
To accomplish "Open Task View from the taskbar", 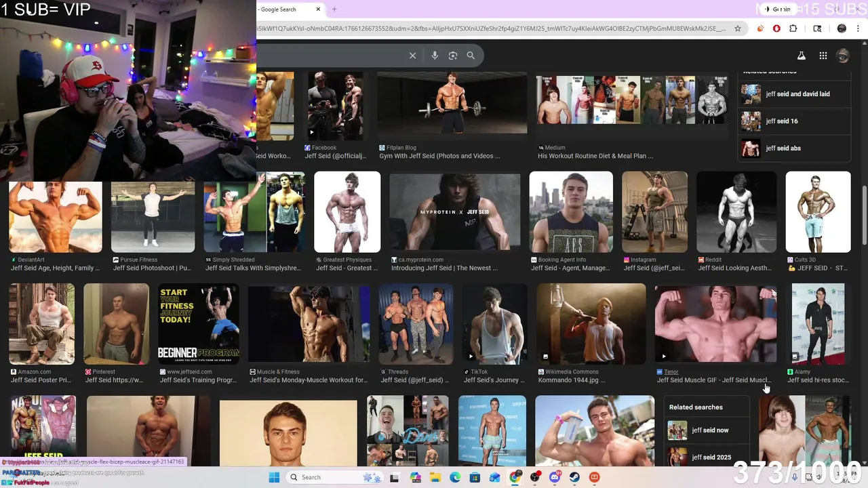I will (x=395, y=477).
